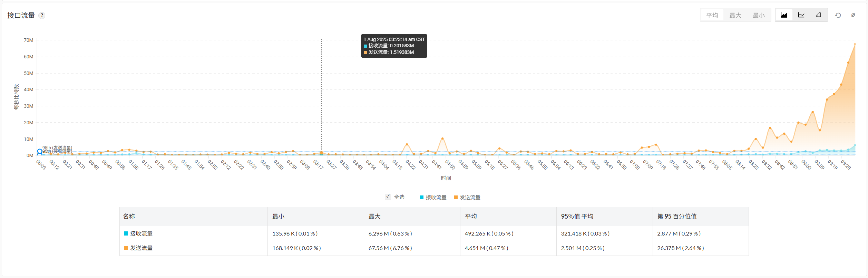Select the 最小 tab
The width and height of the screenshot is (868, 278).
point(758,15)
